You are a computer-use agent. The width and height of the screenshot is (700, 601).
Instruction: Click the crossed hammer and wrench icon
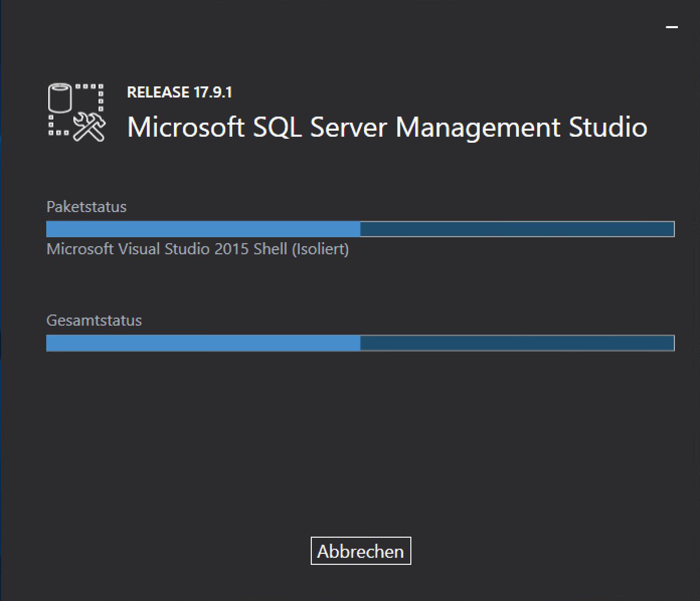[x=90, y=127]
